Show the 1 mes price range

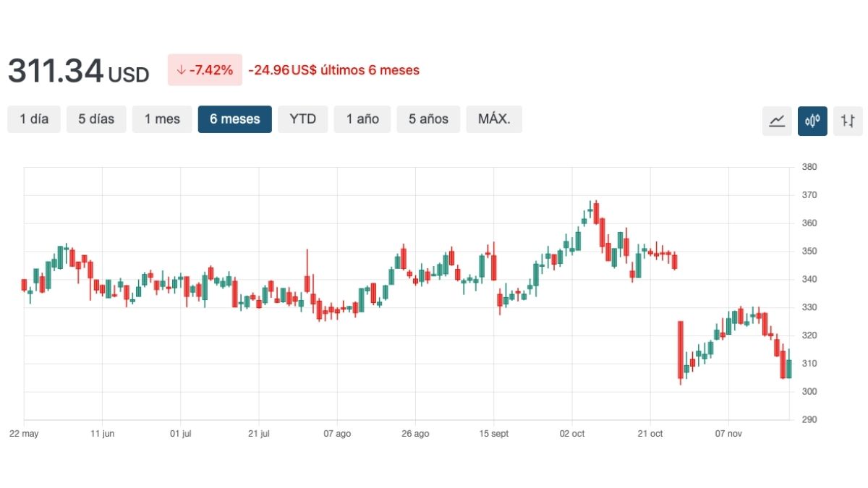click(162, 119)
